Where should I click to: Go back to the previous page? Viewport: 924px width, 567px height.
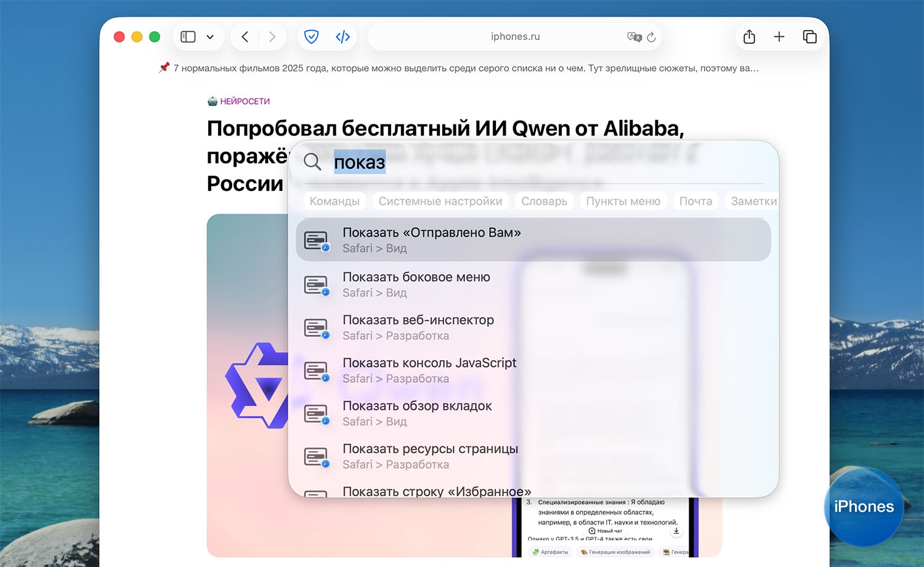coord(245,37)
